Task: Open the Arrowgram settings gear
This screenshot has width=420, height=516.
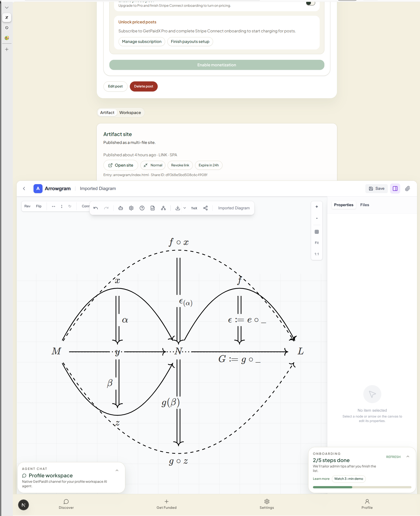Action: tap(131, 208)
